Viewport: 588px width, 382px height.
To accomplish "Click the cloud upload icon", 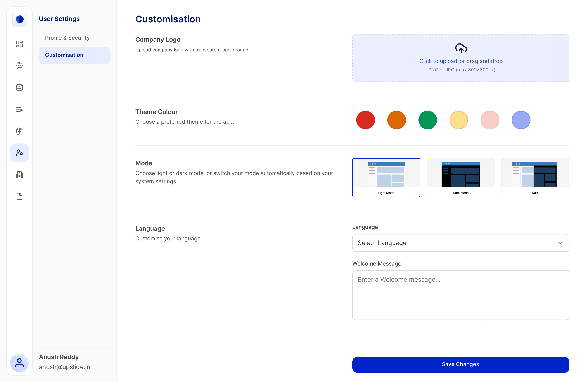I will [x=461, y=48].
